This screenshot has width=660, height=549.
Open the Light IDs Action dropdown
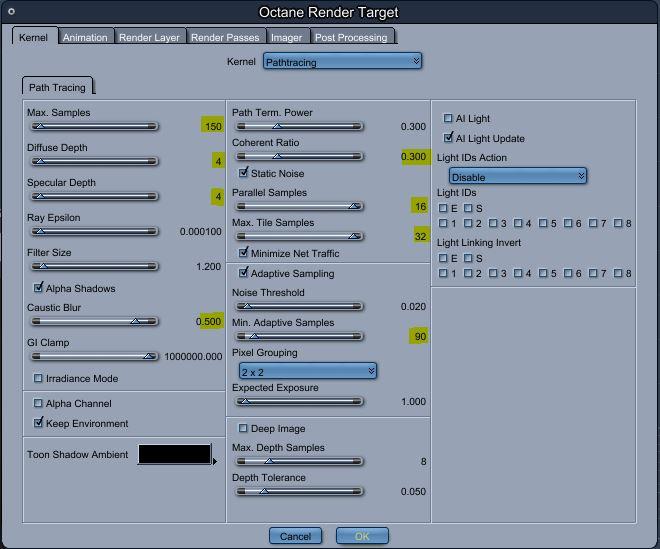coord(517,176)
